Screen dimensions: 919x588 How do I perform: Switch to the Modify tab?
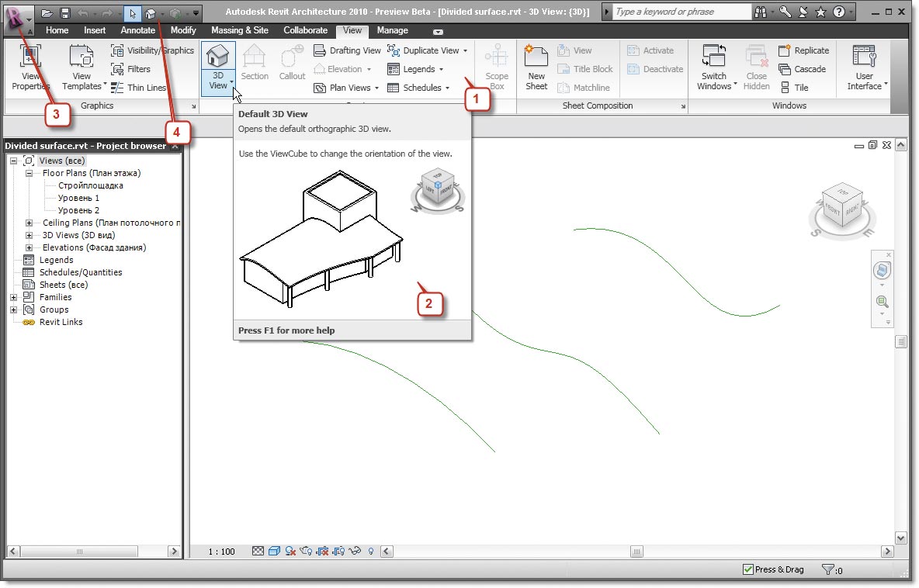tap(183, 30)
